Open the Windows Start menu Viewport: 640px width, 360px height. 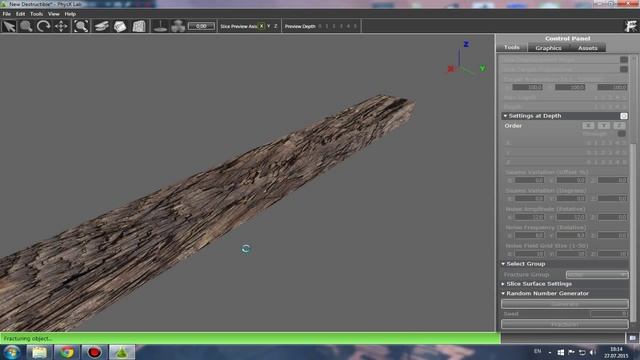(11, 352)
